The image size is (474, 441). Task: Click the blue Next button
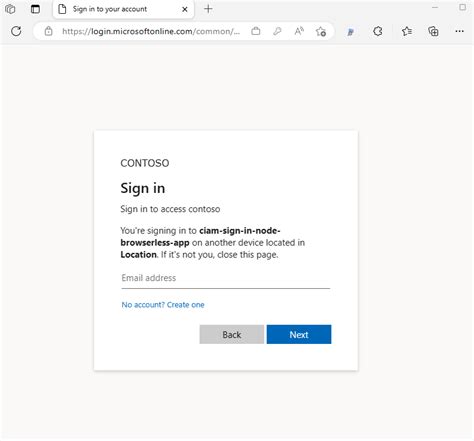[x=299, y=334]
